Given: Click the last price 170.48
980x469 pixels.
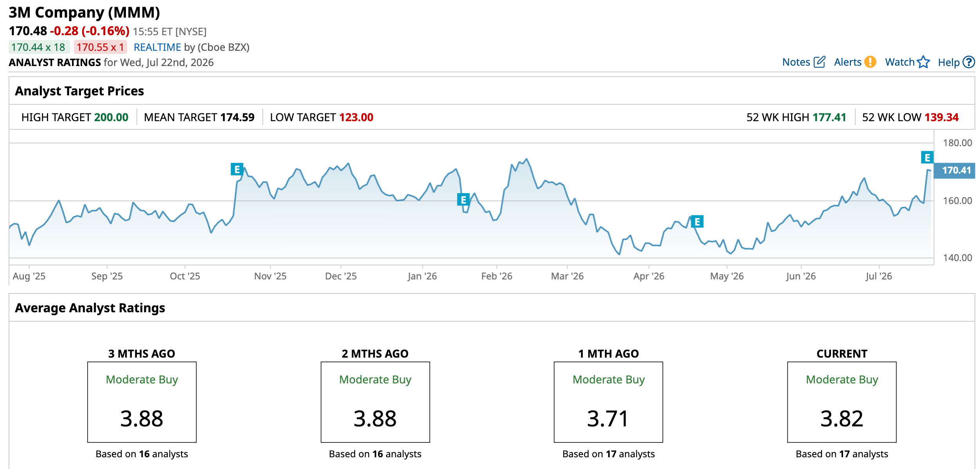Looking at the screenshot, I should [28, 31].
